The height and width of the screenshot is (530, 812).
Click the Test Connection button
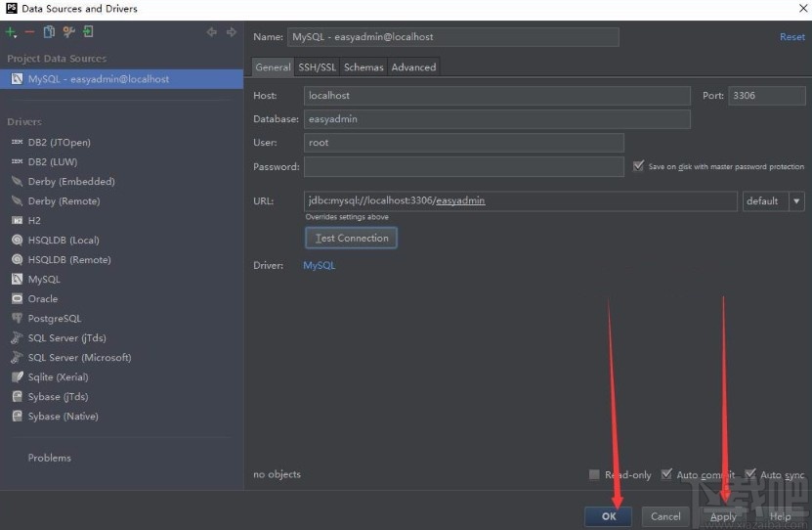[351, 238]
